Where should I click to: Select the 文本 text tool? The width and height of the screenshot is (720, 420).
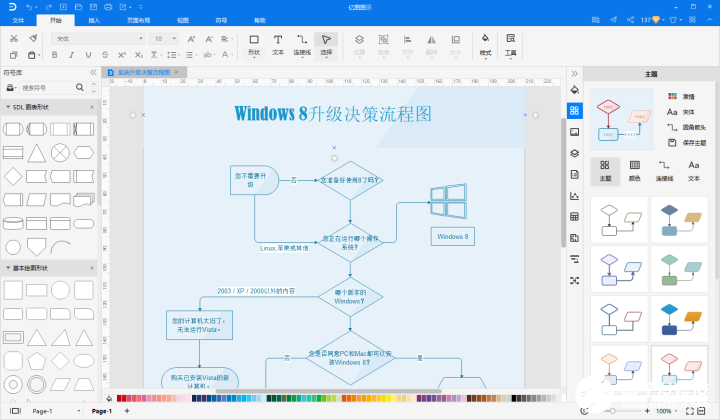278,45
